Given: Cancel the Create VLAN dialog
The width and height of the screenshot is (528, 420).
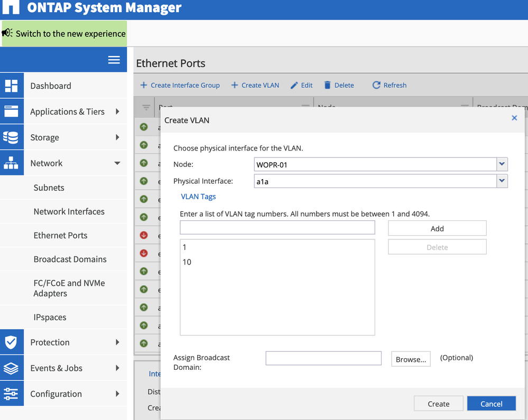Looking at the screenshot, I should coord(491,404).
